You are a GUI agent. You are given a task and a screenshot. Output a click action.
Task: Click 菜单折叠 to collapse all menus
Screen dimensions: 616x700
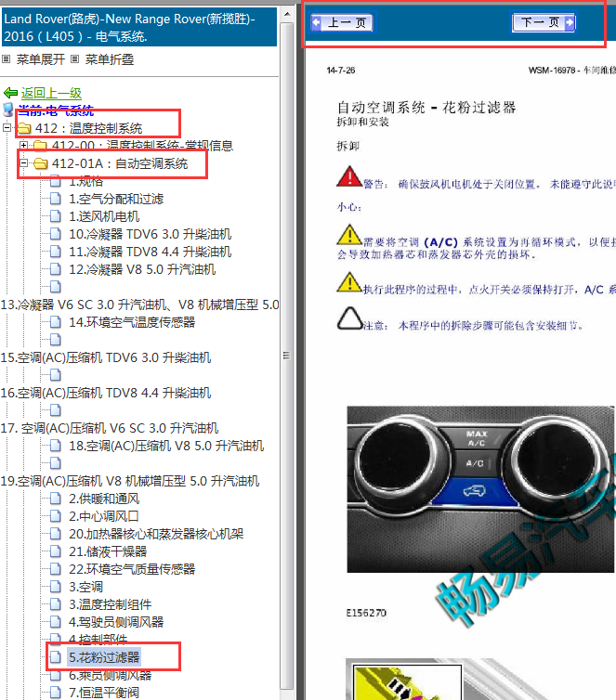110,59
